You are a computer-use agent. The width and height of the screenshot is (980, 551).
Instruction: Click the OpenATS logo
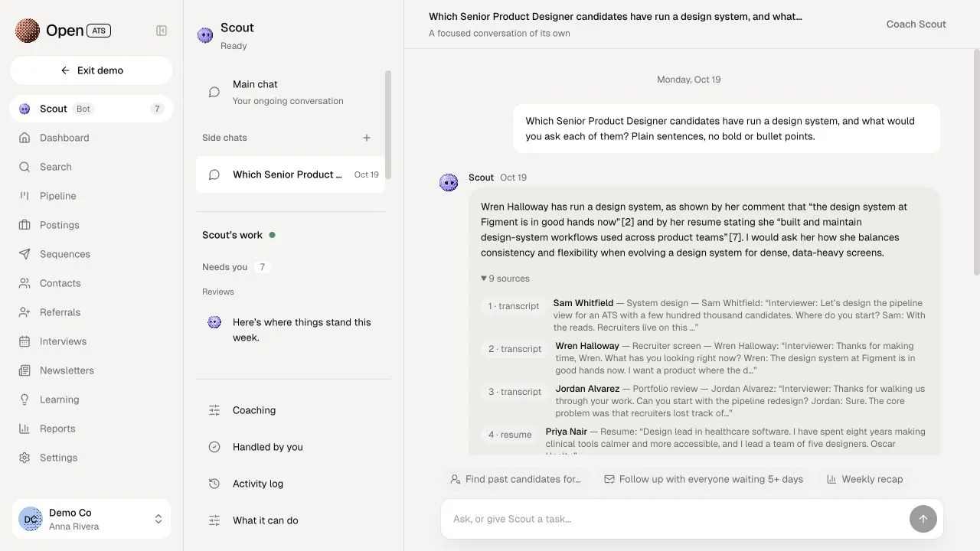pos(64,31)
